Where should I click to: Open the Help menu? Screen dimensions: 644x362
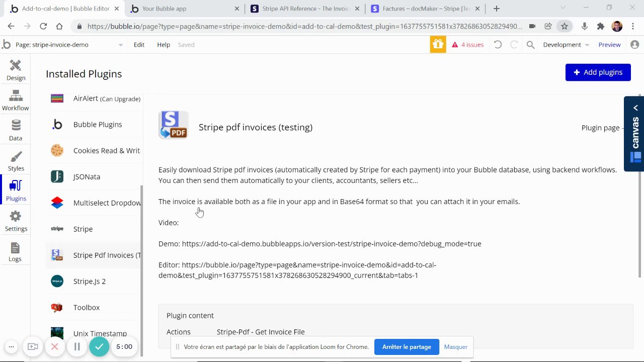click(164, 45)
